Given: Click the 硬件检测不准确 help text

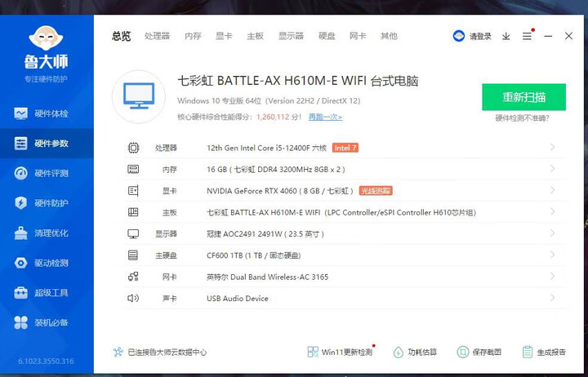Looking at the screenshot, I should coord(523,118).
